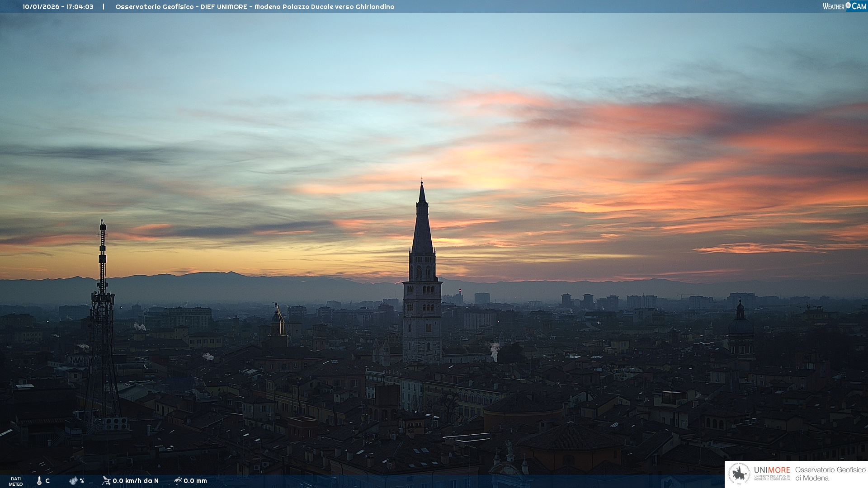This screenshot has width=868, height=488.
Task: Click the wind vane icon
Action: tap(106, 480)
